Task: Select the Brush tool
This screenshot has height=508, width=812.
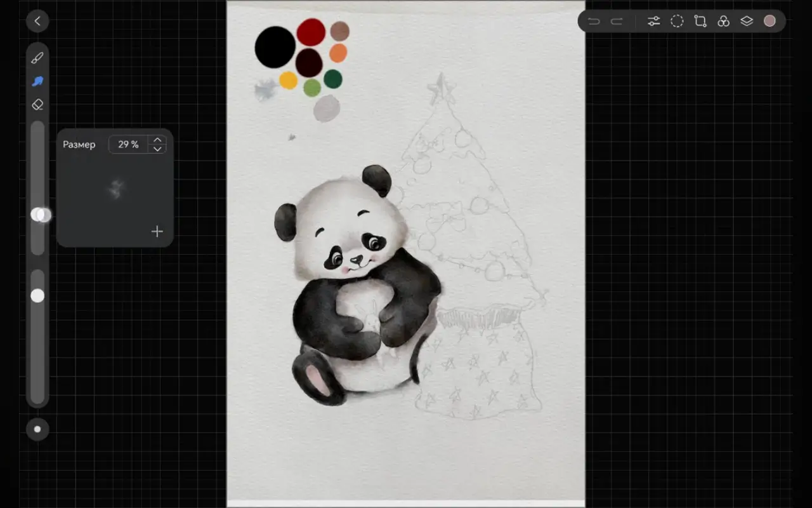Action: tap(37, 58)
